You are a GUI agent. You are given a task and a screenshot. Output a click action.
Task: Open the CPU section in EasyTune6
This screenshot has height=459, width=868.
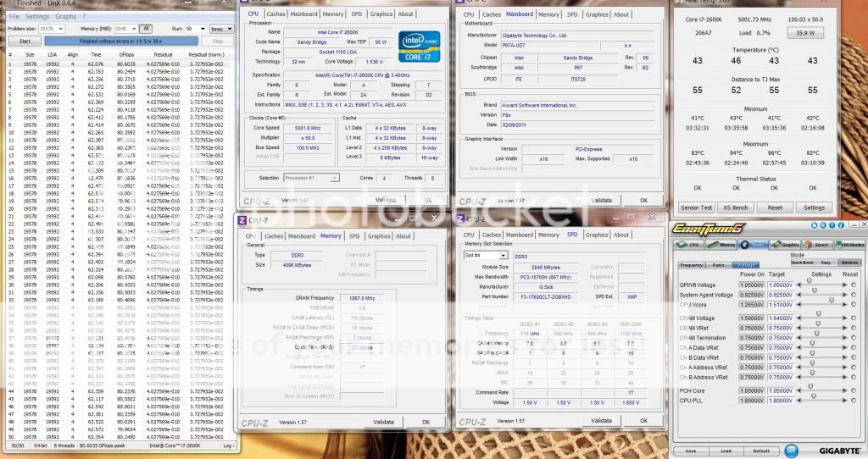tap(690, 245)
